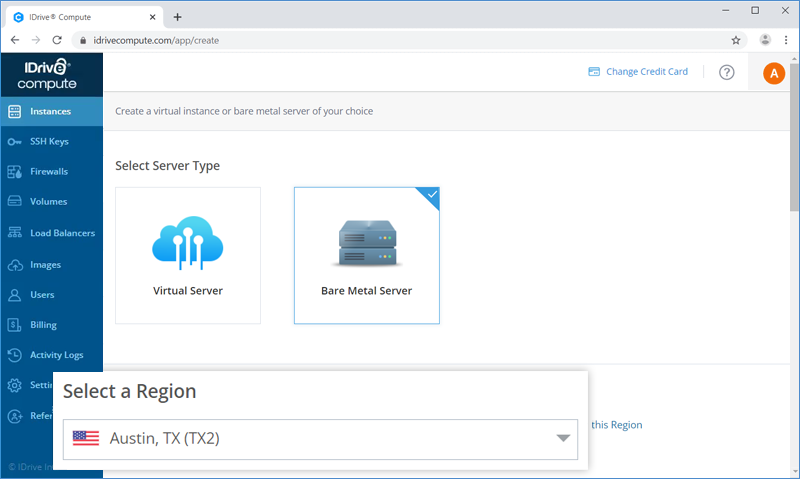
Task: Open a new browser tab
Action: [x=177, y=17]
